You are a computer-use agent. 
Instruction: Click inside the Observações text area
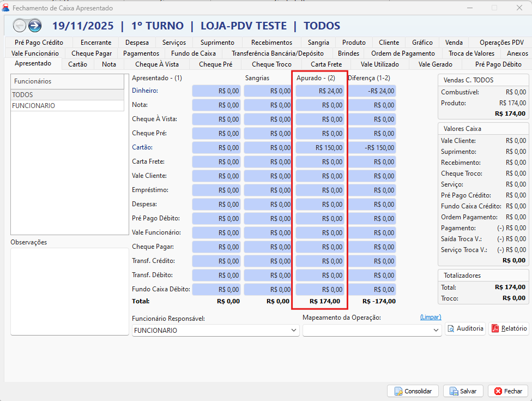(69, 291)
